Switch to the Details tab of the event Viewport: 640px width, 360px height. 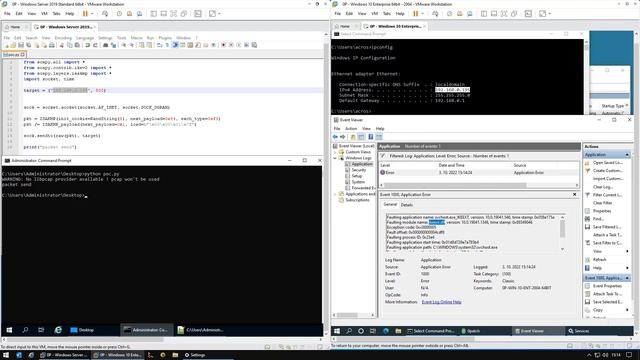(407, 205)
